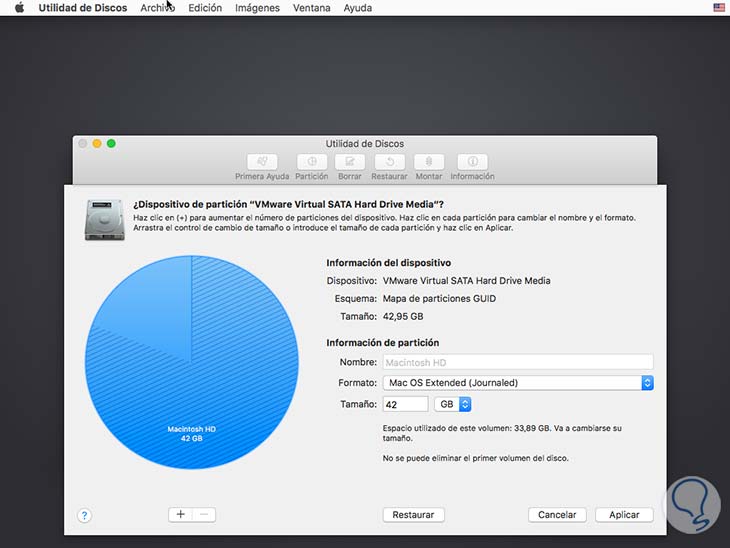
Task: Click the "Espacio utilizado de este volumen" note
Action: [502, 433]
